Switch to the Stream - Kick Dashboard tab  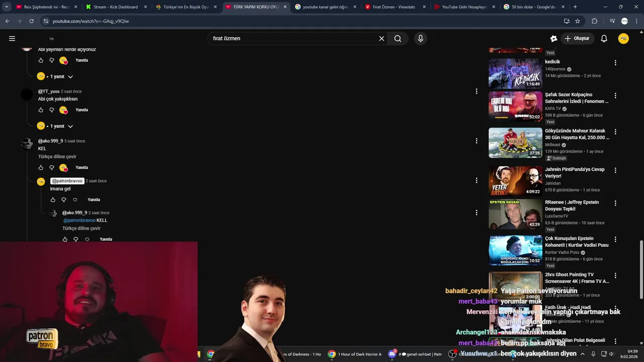(115, 7)
